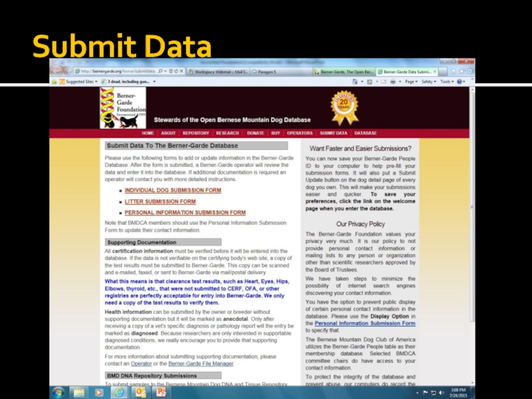Click the address bar search magnifier icon
The width and height of the screenshot is (532, 399).
point(160,71)
